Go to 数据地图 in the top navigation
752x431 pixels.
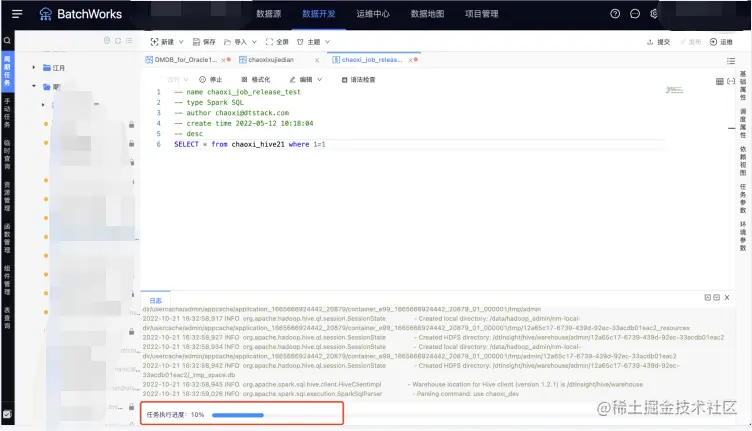tap(427, 14)
